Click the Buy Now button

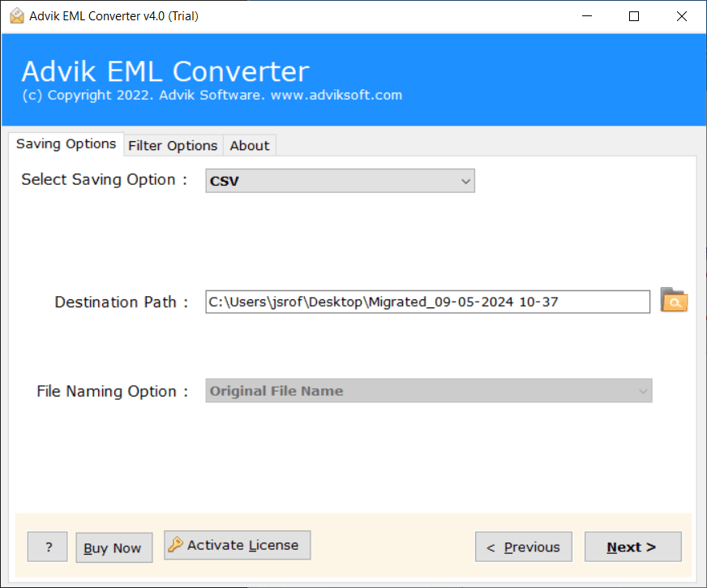pyautogui.click(x=114, y=547)
